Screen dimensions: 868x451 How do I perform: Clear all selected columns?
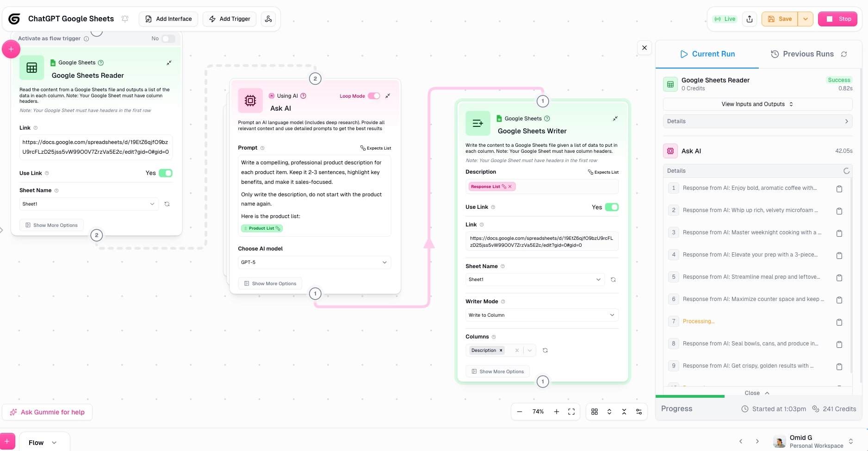[x=517, y=351]
